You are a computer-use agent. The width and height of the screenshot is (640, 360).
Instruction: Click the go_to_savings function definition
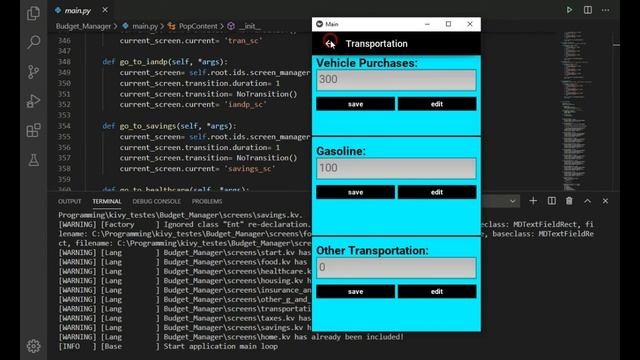pyautogui.click(x=169, y=126)
